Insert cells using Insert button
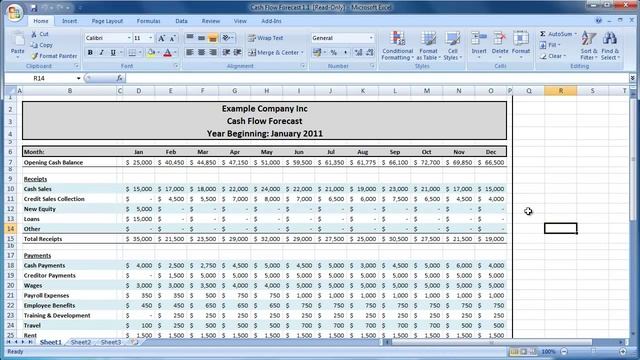The width and height of the screenshot is (640, 360). 479,45
